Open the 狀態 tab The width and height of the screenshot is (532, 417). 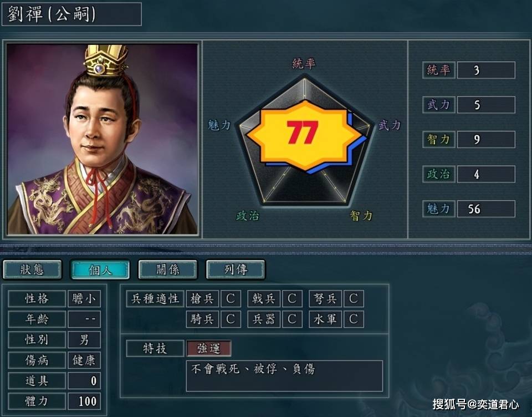coord(32,269)
